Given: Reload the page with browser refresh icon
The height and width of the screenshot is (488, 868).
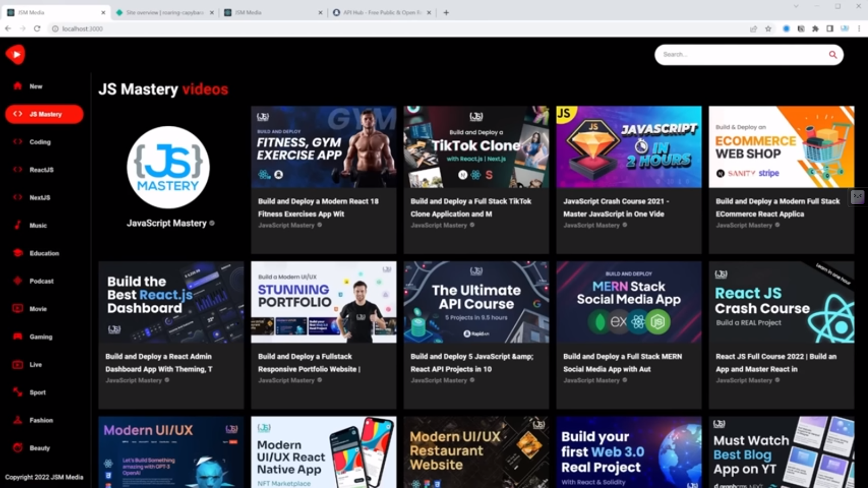Looking at the screenshot, I should click(x=37, y=28).
